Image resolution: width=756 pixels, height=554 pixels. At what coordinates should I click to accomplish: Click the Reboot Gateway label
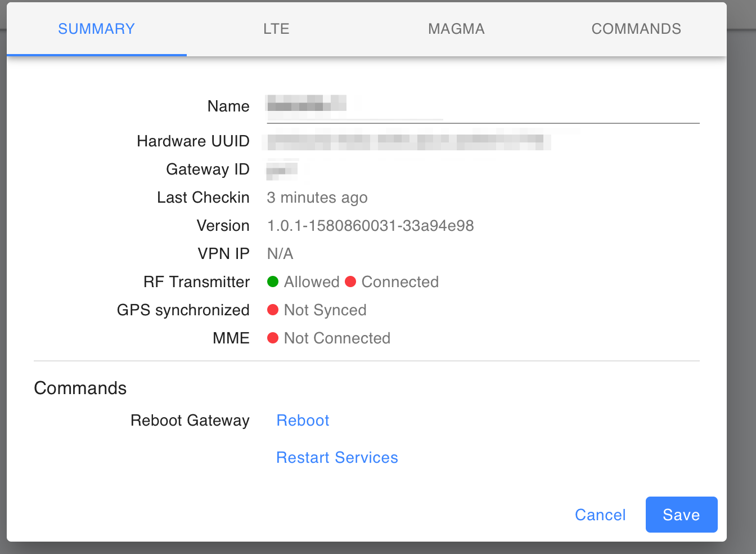tap(190, 420)
